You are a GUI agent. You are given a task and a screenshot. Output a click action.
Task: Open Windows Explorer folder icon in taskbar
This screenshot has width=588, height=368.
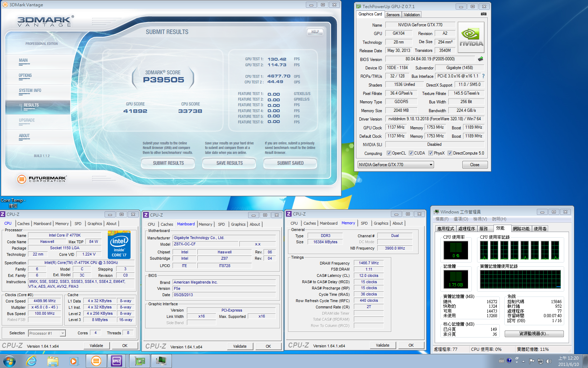(53, 361)
